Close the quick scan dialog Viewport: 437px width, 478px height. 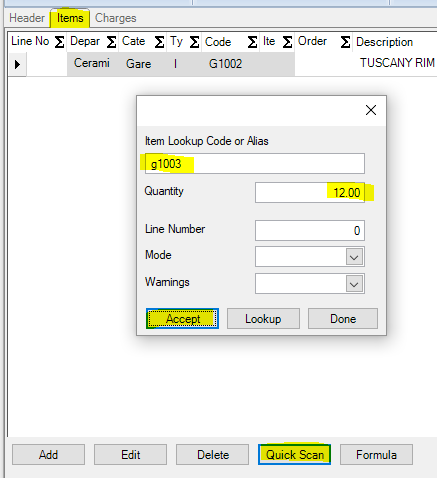pyautogui.click(x=371, y=110)
